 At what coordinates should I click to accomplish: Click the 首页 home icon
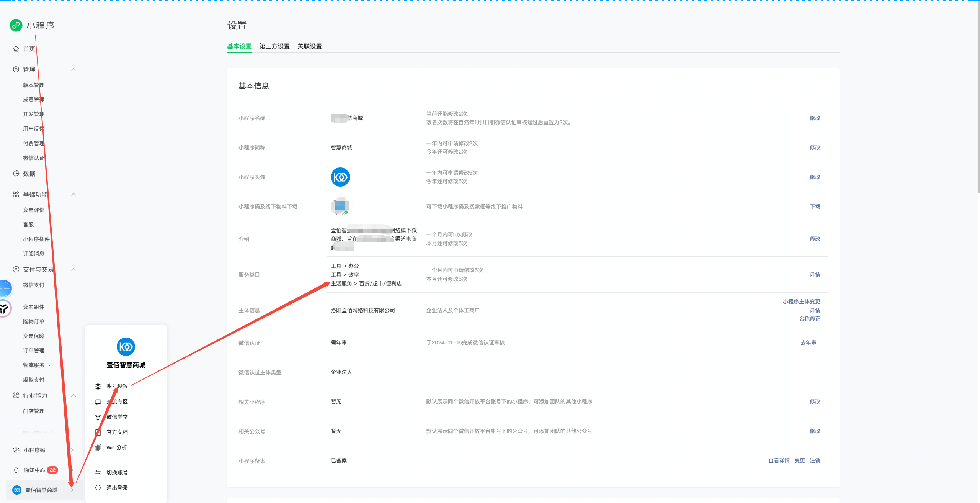(x=16, y=49)
